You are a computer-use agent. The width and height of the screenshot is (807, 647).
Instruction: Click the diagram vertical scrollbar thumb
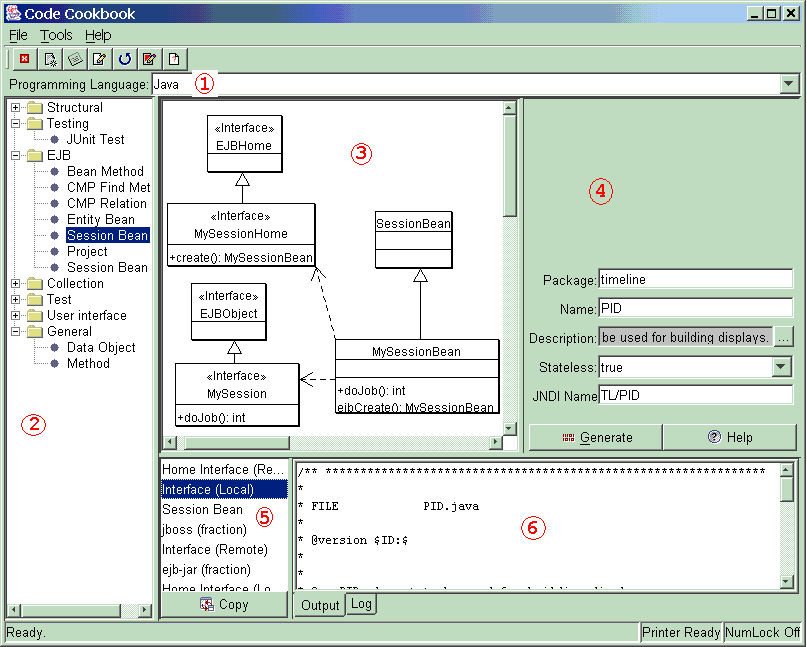click(x=510, y=166)
